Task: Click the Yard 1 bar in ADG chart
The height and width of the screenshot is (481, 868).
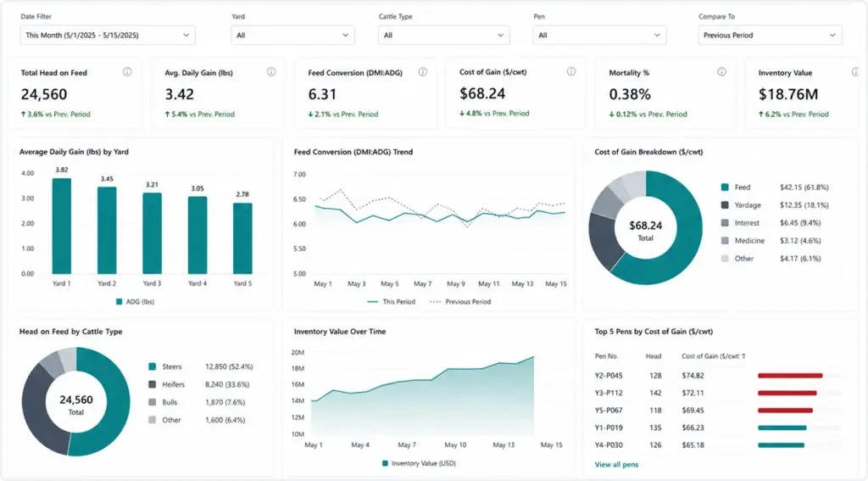Action: pyautogui.click(x=61, y=227)
